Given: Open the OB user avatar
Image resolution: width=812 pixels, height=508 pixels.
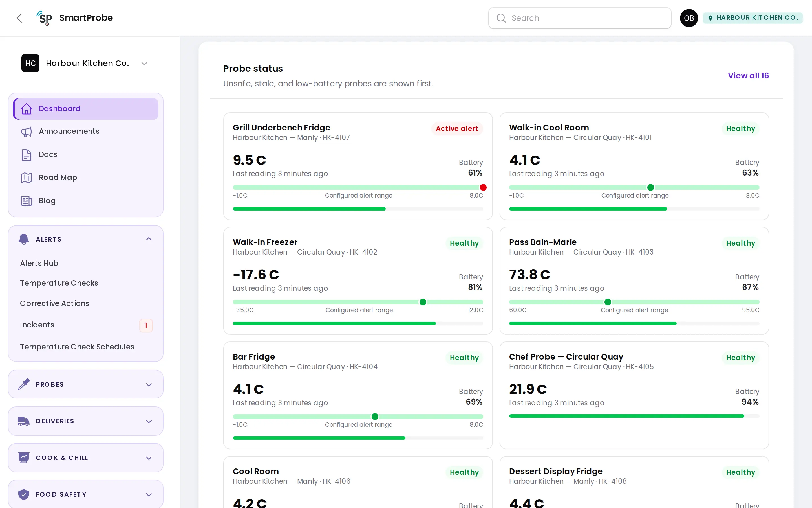Looking at the screenshot, I should (x=689, y=18).
